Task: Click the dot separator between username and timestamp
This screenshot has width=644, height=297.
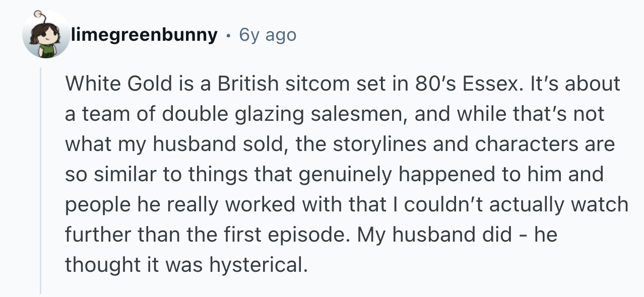Action: click(228, 36)
